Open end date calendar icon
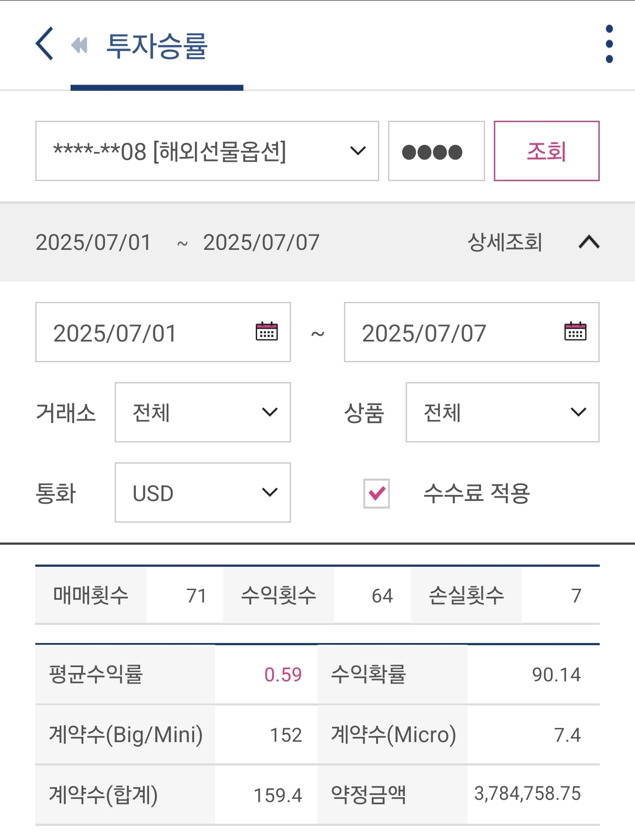The width and height of the screenshot is (635, 840). pyautogui.click(x=575, y=331)
